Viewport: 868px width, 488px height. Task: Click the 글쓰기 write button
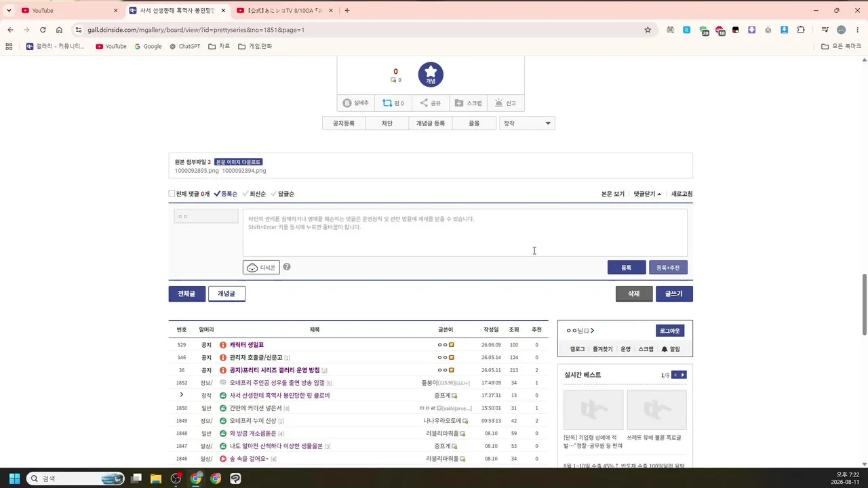674,293
